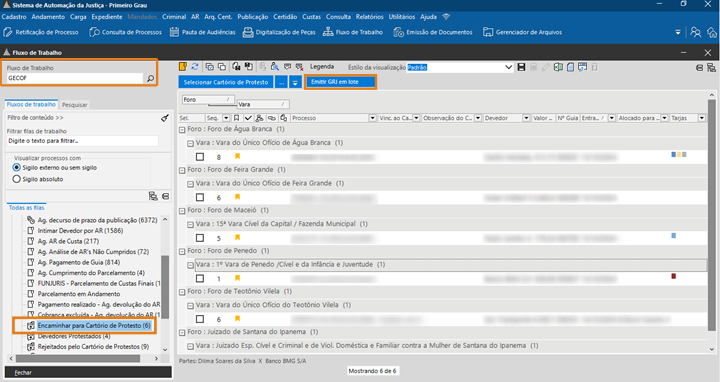
Task: Open Gerenciador de Arquivos toolbar icon
Action: [x=522, y=32]
